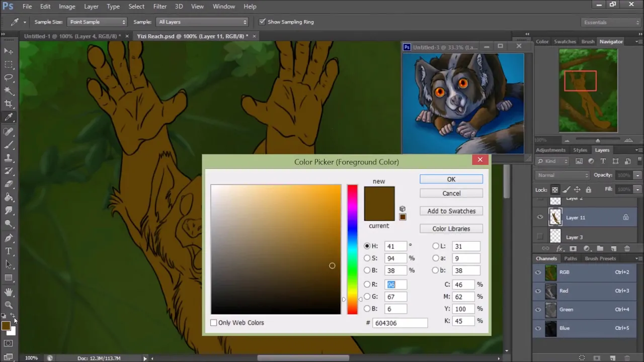Image resolution: width=644 pixels, height=362 pixels.
Task: Select the Path Selection tool
Action: [9, 264]
